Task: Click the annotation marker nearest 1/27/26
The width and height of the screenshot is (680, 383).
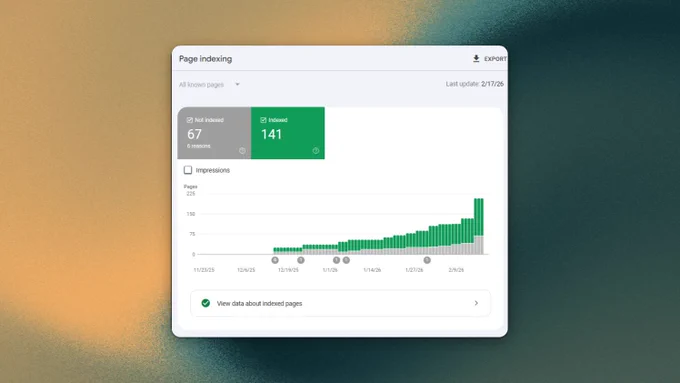Action: pos(427,260)
